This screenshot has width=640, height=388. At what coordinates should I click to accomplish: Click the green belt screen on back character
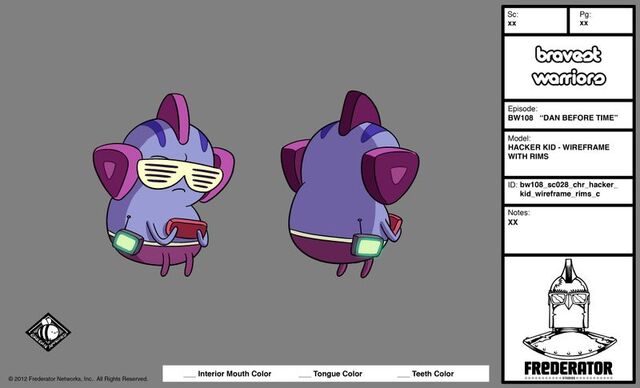pyautogui.click(x=369, y=246)
